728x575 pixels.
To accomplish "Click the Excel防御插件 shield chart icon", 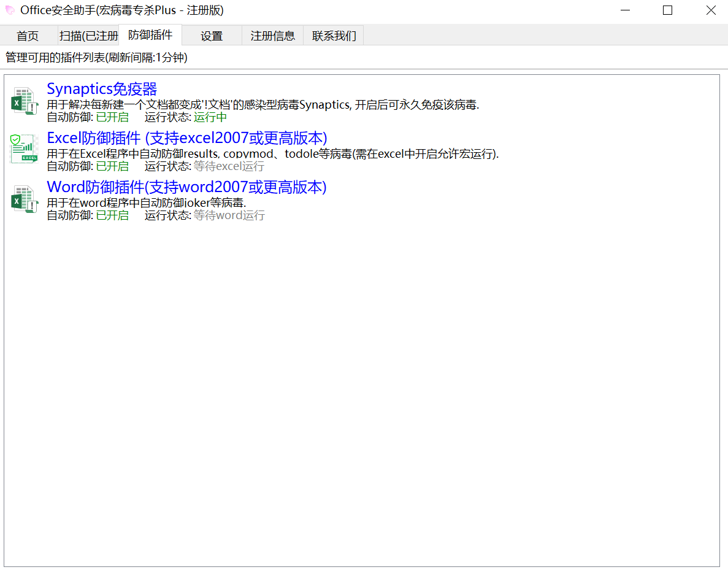I will pos(24,149).
